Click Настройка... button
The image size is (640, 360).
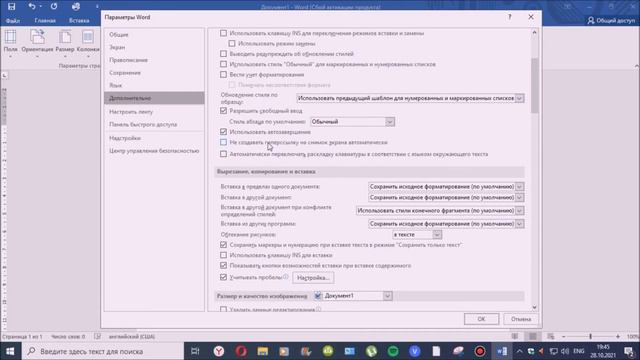[x=313, y=278]
